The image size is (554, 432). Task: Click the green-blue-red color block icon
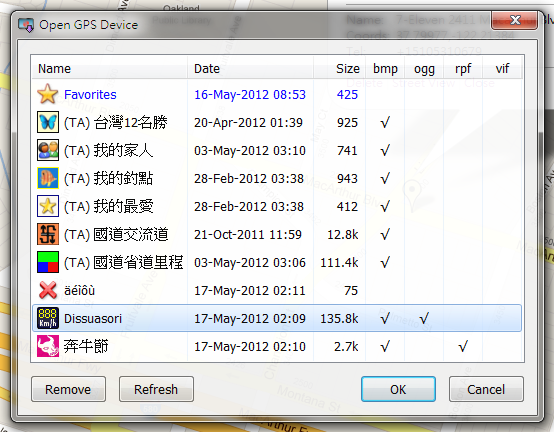point(48,262)
